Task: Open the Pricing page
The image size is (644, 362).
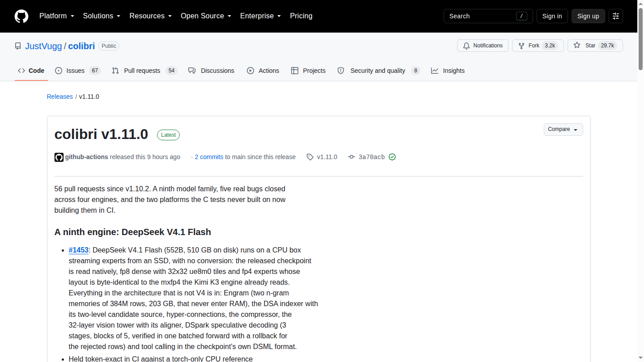Action: [x=301, y=16]
